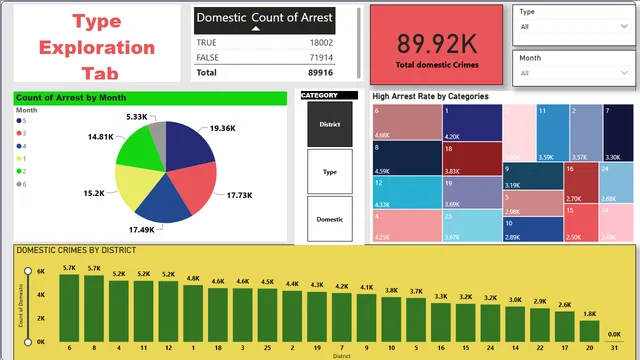
Task: Select the Type category button
Action: point(330,172)
